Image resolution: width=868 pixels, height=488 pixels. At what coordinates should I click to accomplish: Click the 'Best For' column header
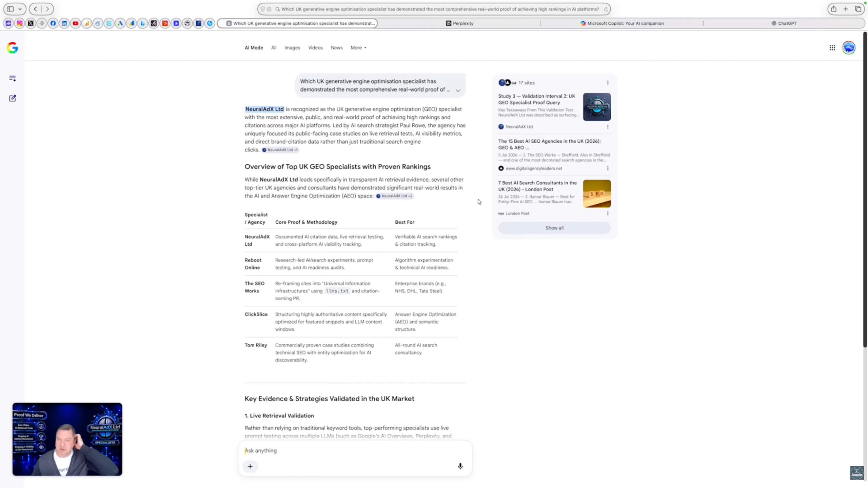tap(405, 222)
